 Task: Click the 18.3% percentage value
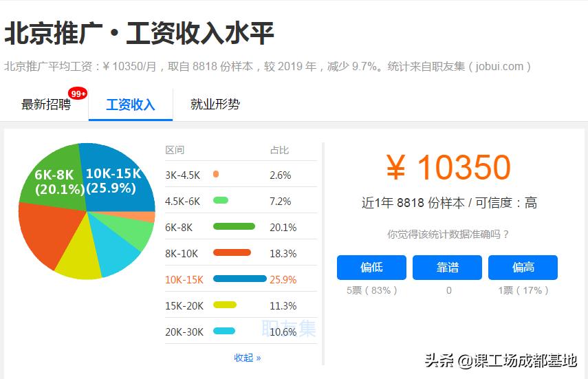283,254
